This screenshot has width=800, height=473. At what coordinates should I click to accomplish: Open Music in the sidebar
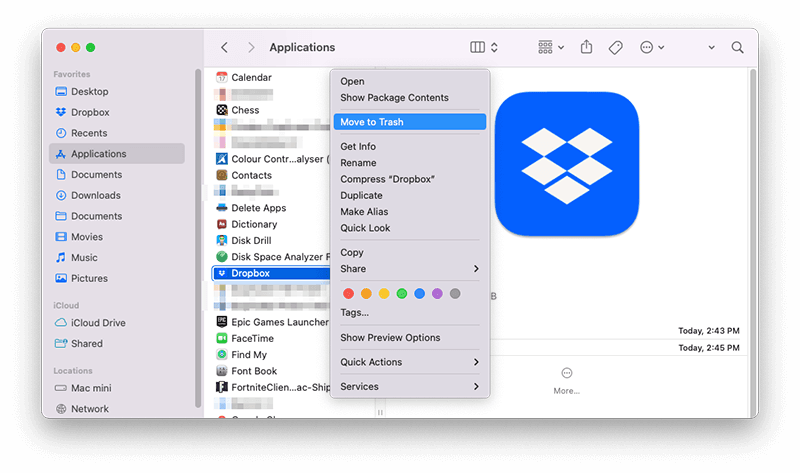(x=84, y=258)
